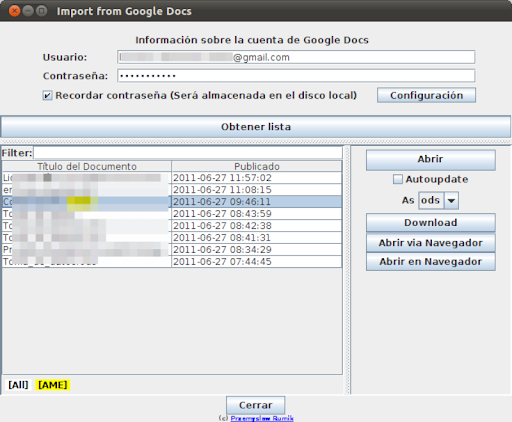Click Abrir en Navegador button

pyautogui.click(x=431, y=262)
